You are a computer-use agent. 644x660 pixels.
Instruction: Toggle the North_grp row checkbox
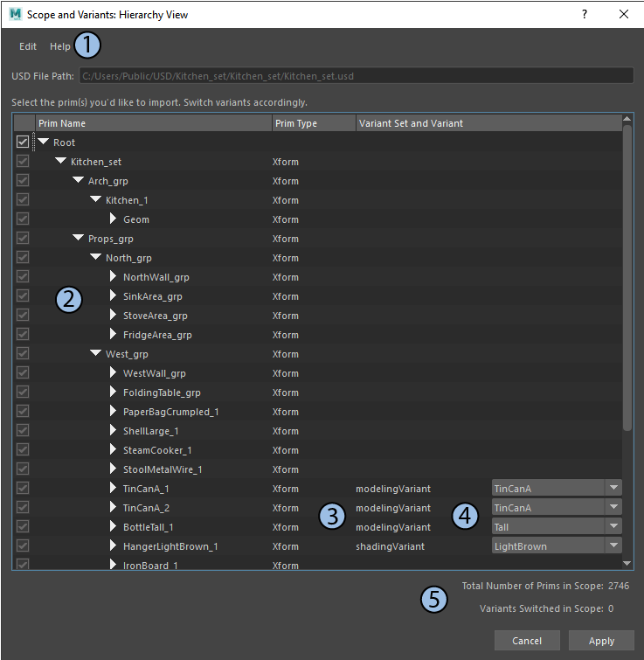click(23, 258)
